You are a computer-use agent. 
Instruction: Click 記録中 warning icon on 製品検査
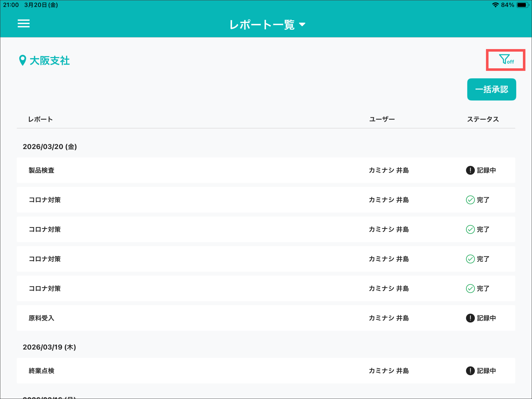(x=470, y=170)
